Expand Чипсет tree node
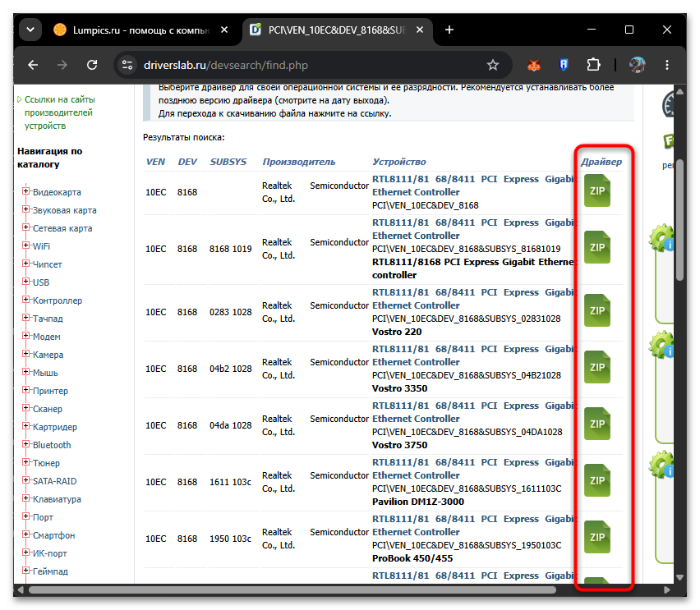Image resolution: width=700 pixels, height=610 pixels. pos(26,264)
